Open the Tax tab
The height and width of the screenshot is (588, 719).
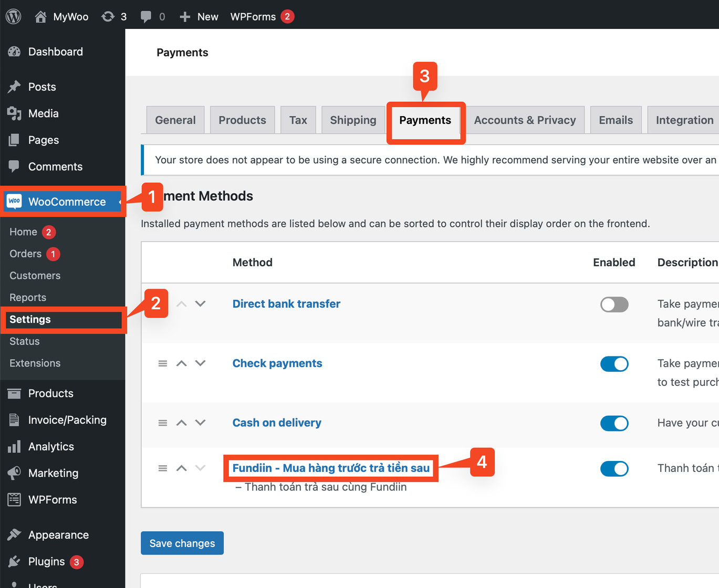point(298,120)
